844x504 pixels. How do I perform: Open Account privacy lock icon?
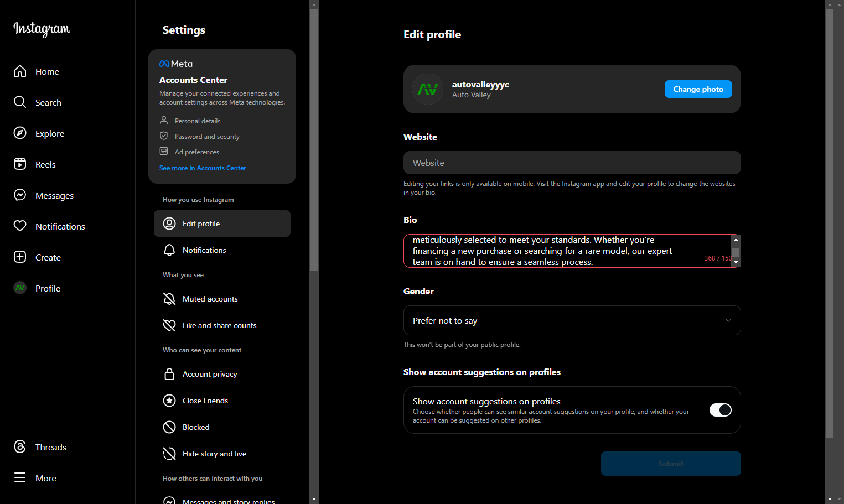coord(169,374)
